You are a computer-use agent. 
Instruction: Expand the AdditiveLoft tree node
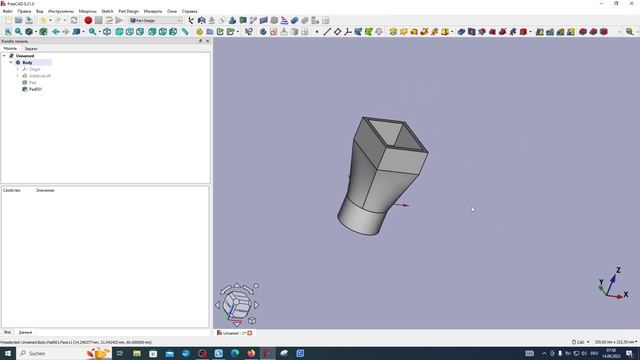coord(18,76)
